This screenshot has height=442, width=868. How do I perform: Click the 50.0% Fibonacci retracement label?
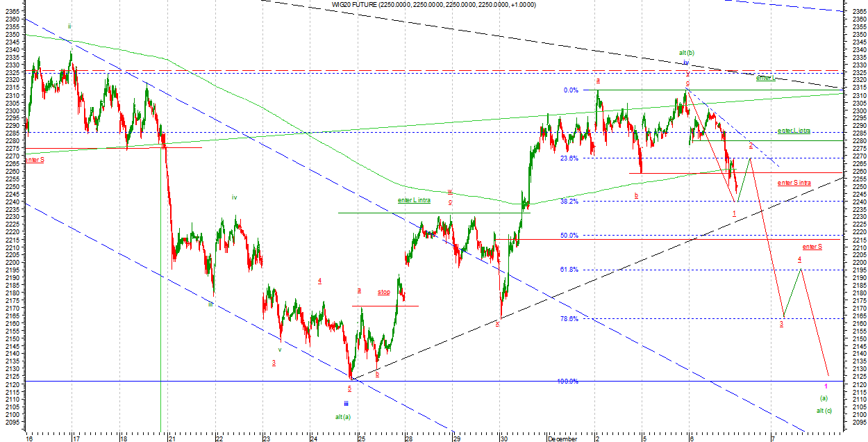pos(569,236)
